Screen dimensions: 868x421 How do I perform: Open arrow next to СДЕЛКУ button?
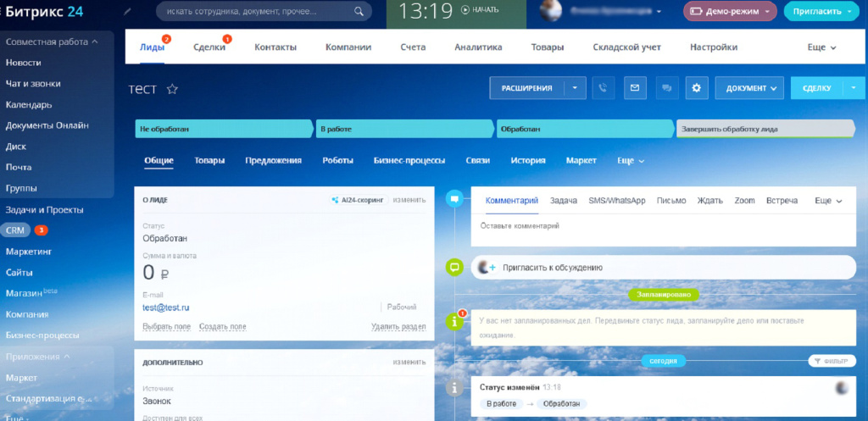point(854,88)
